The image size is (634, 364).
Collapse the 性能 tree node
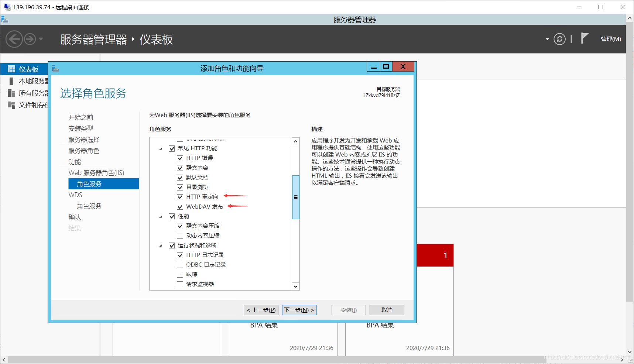(161, 217)
